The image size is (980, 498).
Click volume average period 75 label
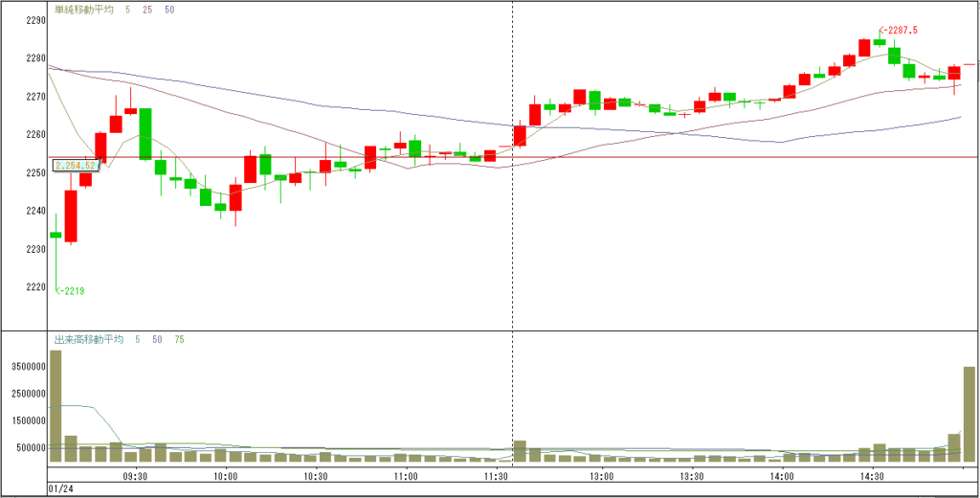(179, 340)
